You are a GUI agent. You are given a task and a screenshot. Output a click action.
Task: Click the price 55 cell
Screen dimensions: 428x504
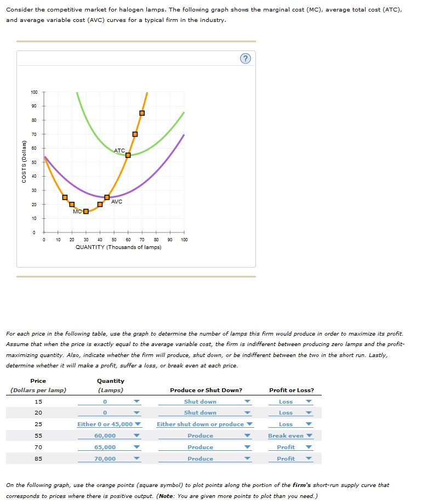point(38,436)
